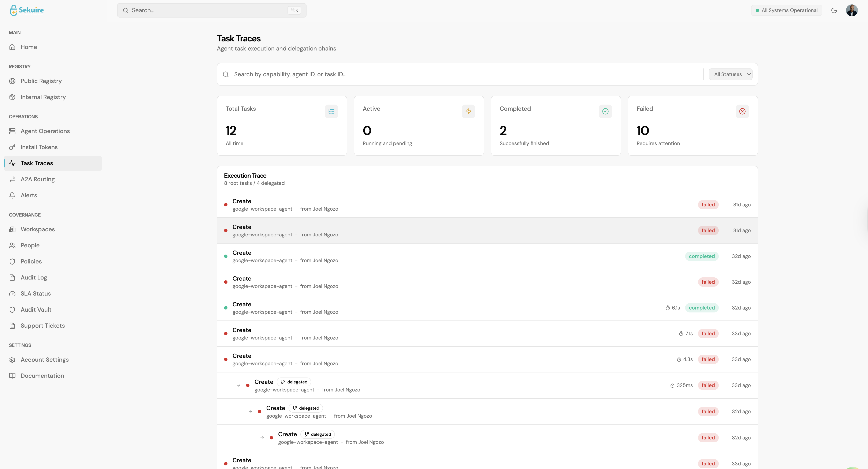This screenshot has height=469, width=868.
Task: Open Account Settings from the sidebar
Action: click(44, 360)
